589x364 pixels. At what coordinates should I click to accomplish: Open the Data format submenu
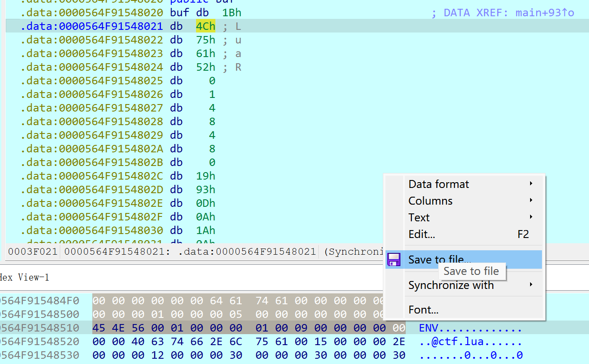(439, 184)
